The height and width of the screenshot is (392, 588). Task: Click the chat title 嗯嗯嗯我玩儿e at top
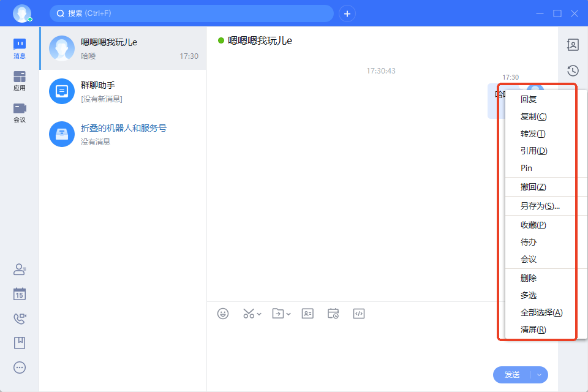[x=260, y=41]
